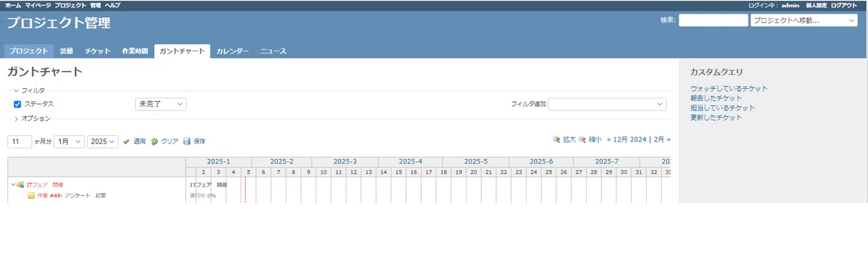Viewport: 868px width, 274px height.
Task: Click the ticket icon beside 作業 #49
Action: point(31,195)
